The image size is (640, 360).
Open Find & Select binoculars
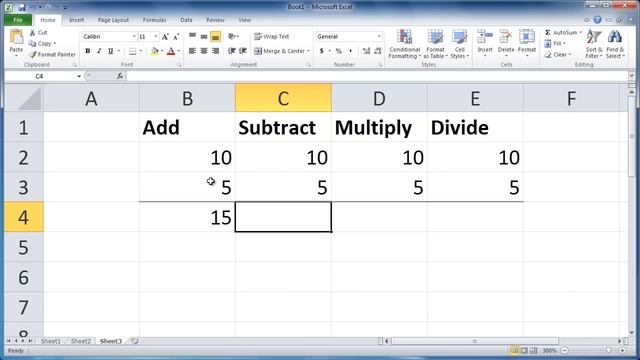coord(615,44)
